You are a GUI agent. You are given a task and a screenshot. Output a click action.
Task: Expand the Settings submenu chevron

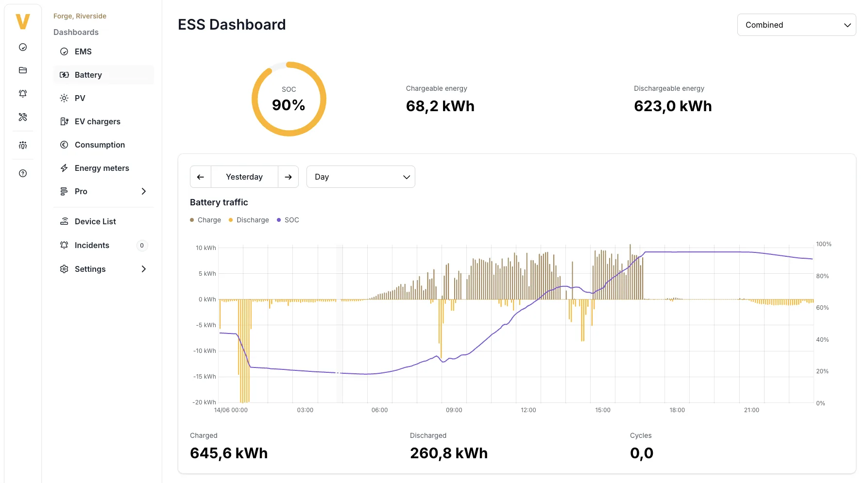click(143, 269)
